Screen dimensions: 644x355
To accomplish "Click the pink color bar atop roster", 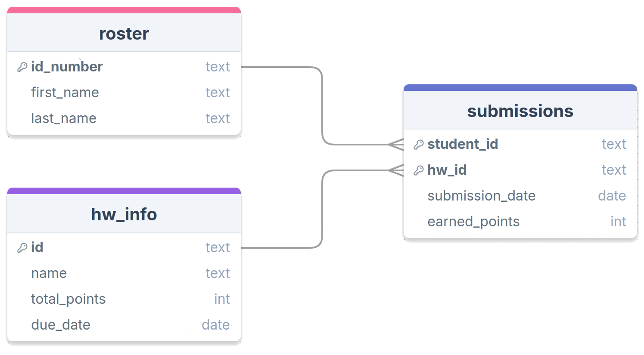I will pyautogui.click(x=124, y=10).
